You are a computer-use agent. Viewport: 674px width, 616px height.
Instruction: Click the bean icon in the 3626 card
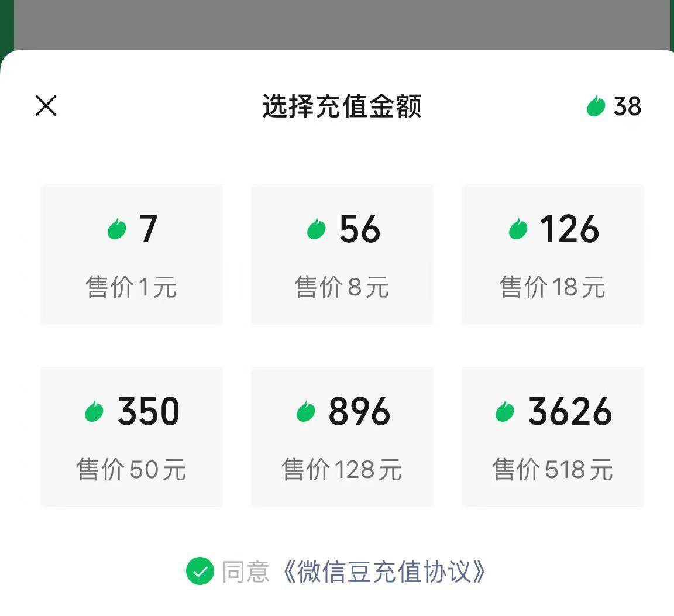tap(505, 412)
